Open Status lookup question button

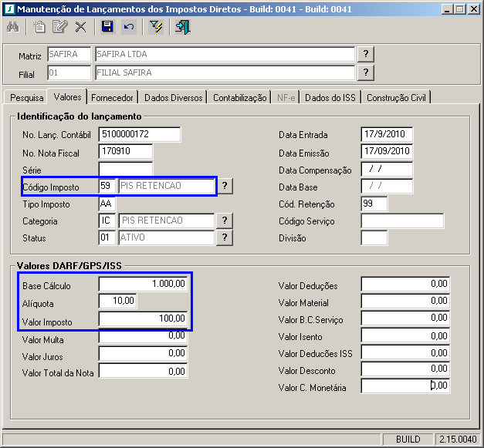[x=225, y=237]
